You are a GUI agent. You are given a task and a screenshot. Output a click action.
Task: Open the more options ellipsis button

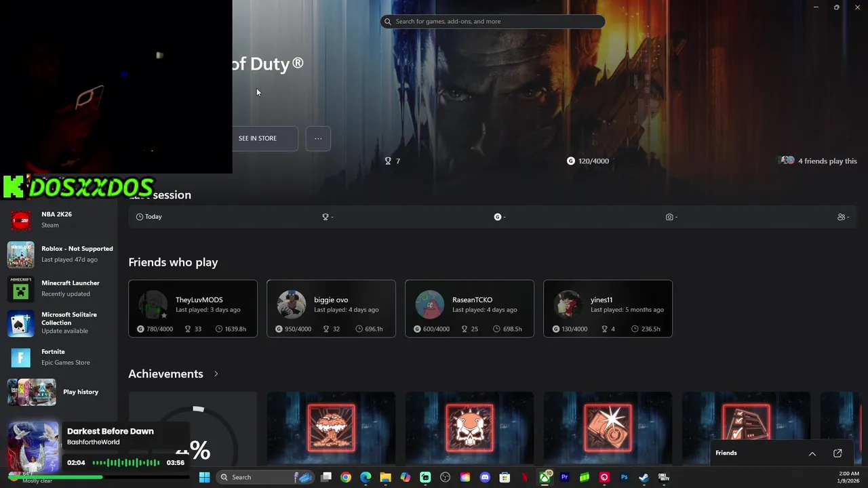pos(318,138)
